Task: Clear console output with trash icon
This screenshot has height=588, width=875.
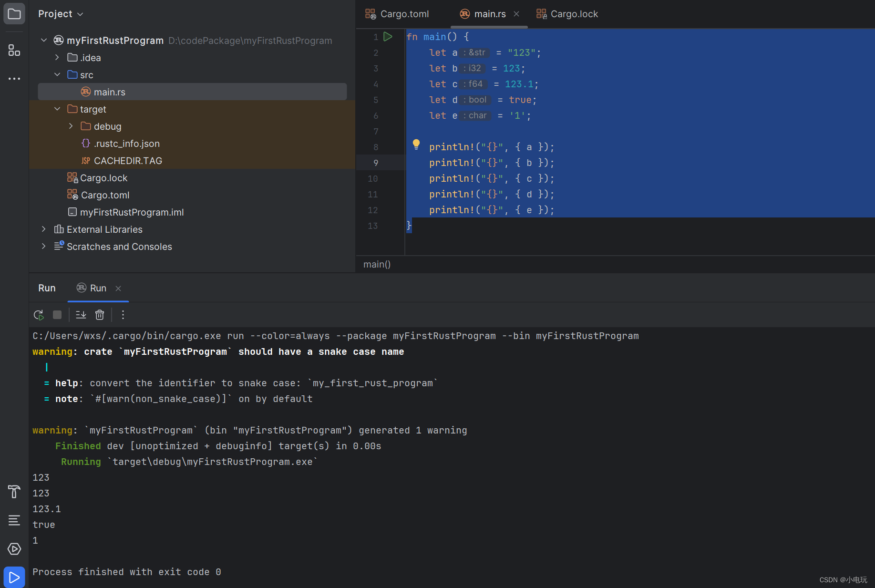Action: coord(100,315)
